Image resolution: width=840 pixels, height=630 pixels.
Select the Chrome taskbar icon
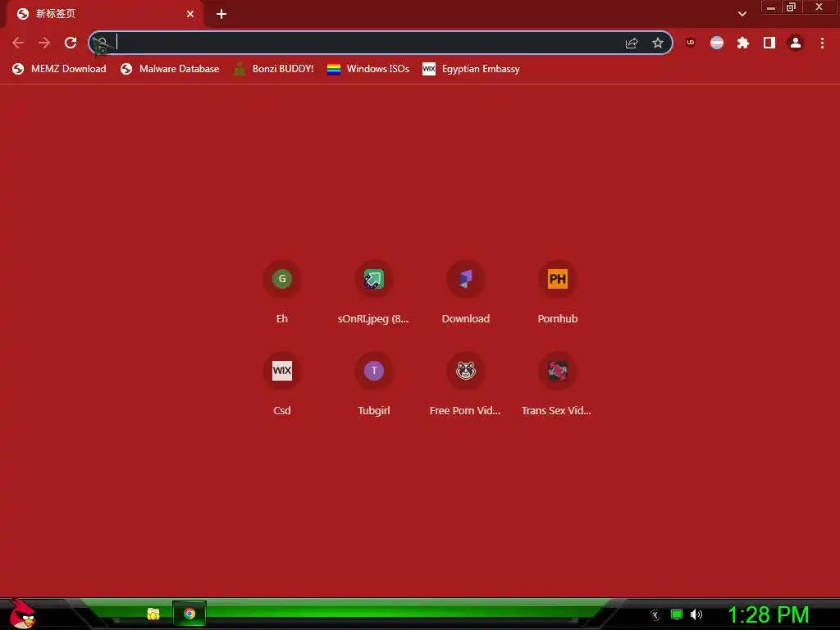[189, 614]
